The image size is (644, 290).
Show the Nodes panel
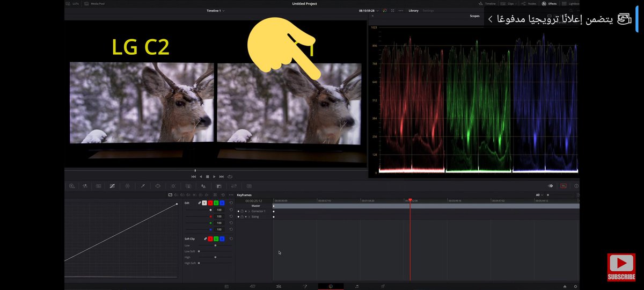529,3
